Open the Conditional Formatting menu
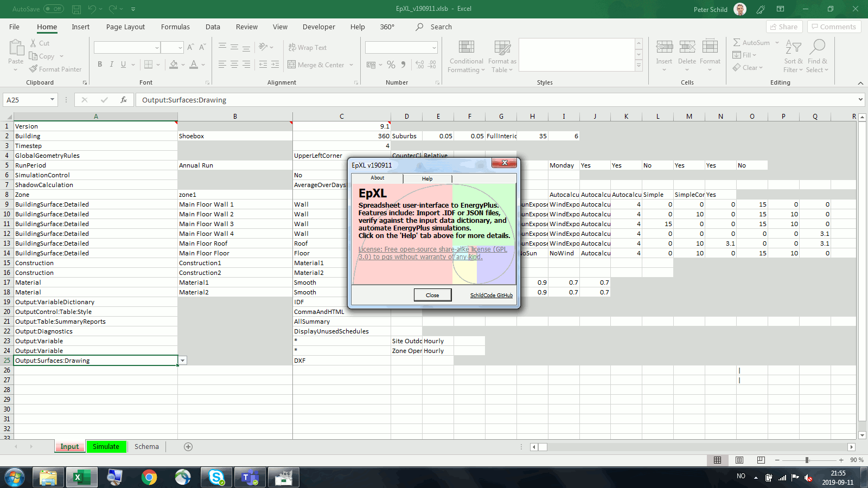The image size is (868, 488). point(467,56)
